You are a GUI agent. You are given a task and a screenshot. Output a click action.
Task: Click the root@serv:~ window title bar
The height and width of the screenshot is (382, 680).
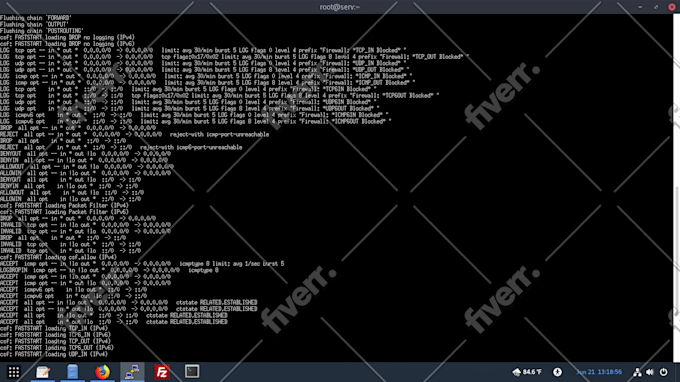point(340,7)
